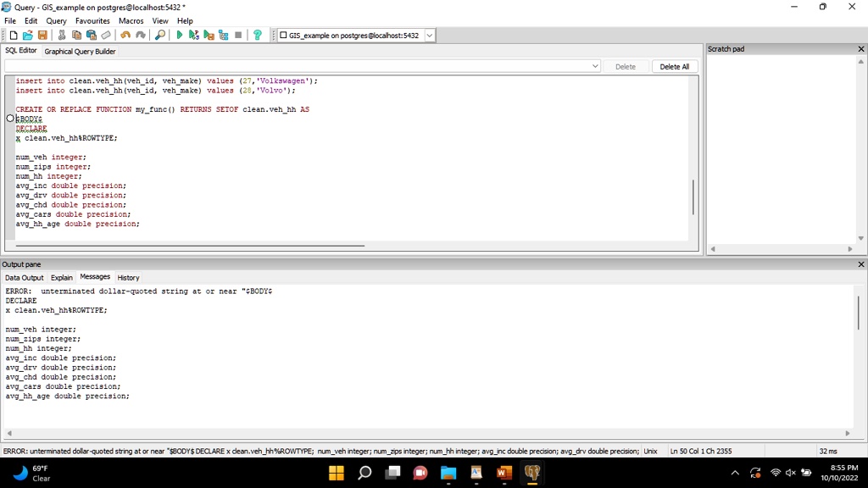The width and height of the screenshot is (868, 488).
Task: Click the CREATE OR REPLACE FUNCTION line
Action: (163, 109)
